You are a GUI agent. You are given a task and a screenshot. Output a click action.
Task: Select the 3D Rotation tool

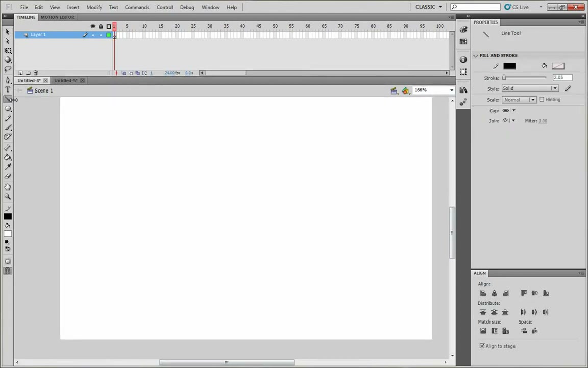tap(8, 60)
